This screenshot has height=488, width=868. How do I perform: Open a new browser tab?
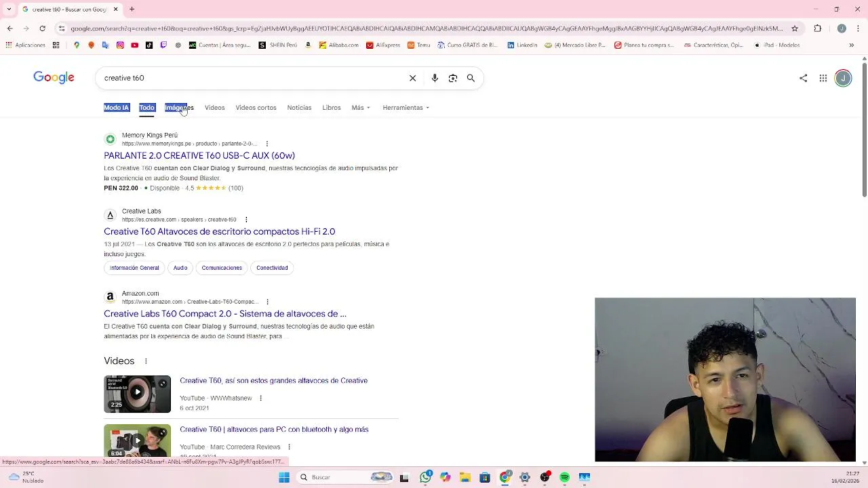132,9
